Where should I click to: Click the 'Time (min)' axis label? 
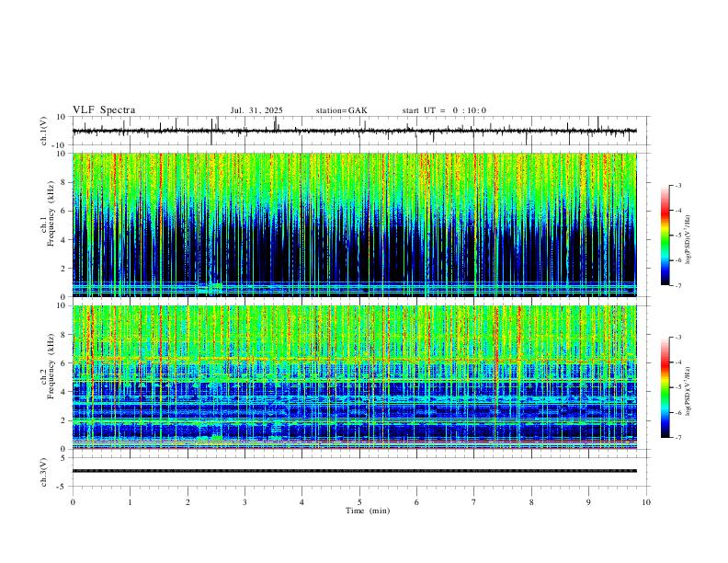pyautogui.click(x=368, y=511)
